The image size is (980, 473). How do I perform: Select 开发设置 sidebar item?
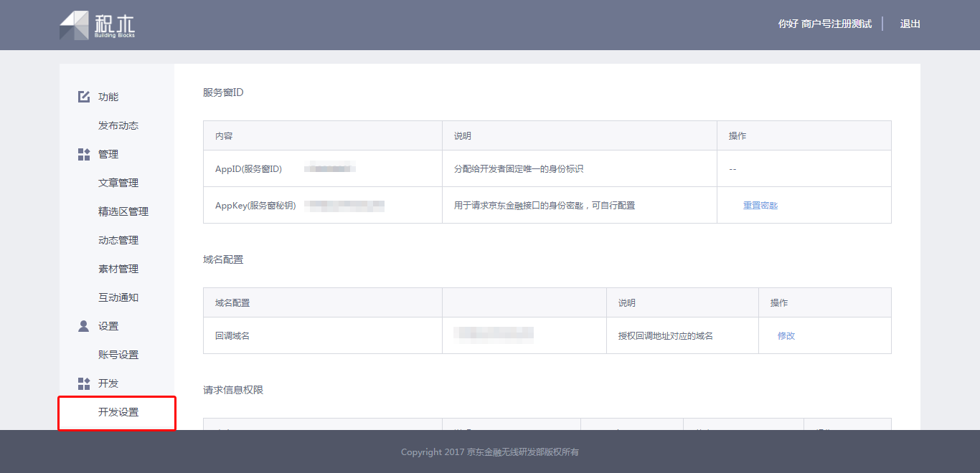click(118, 412)
